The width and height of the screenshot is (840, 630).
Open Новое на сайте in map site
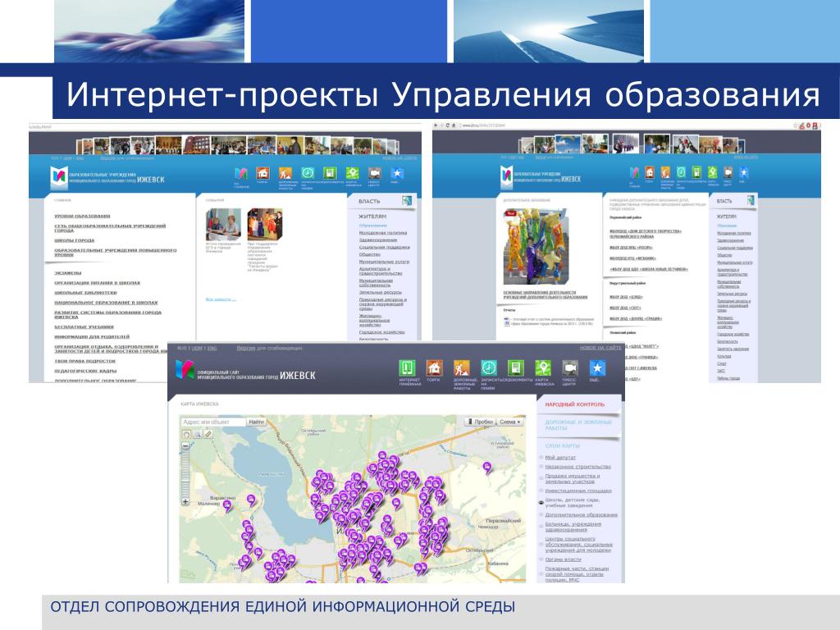click(600, 348)
